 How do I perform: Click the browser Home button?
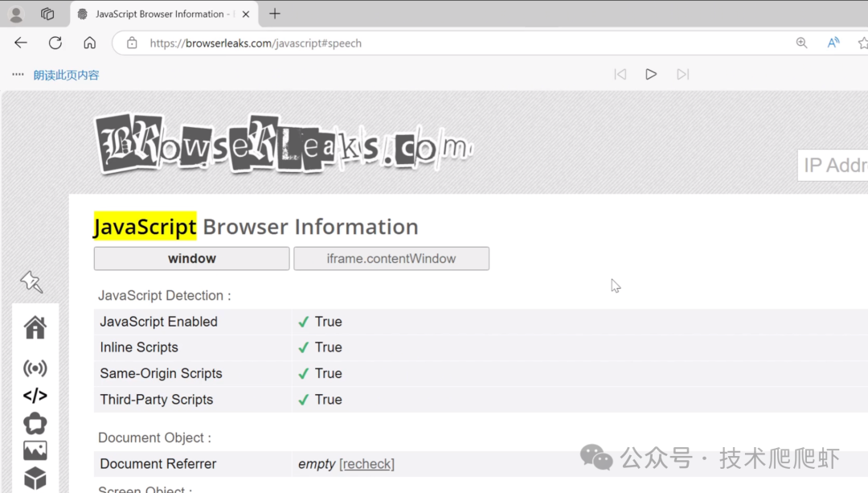[90, 43]
